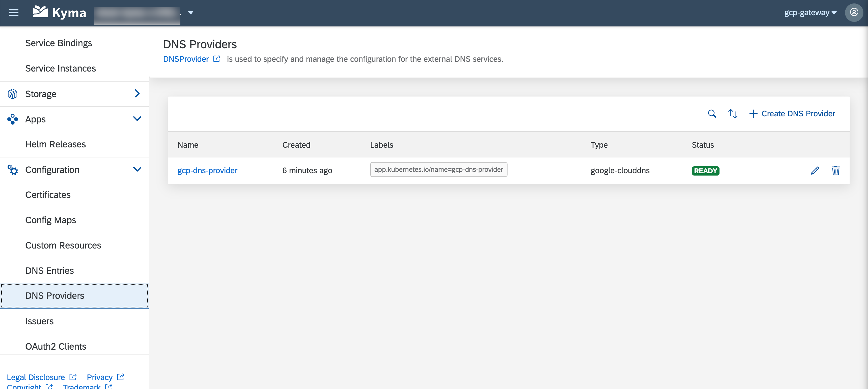Open Config Maps page
The height and width of the screenshot is (389, 868).
pos(51,220)
